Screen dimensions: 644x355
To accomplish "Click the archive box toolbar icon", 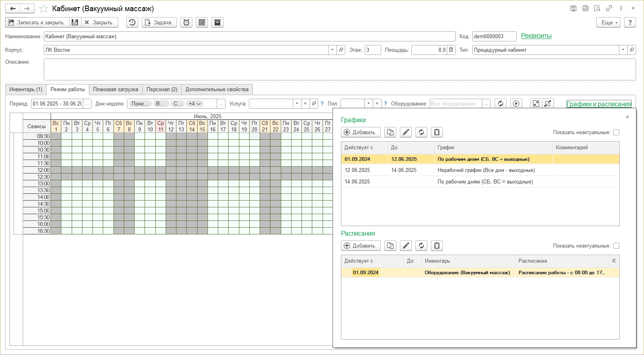I will tap(217, 23).
